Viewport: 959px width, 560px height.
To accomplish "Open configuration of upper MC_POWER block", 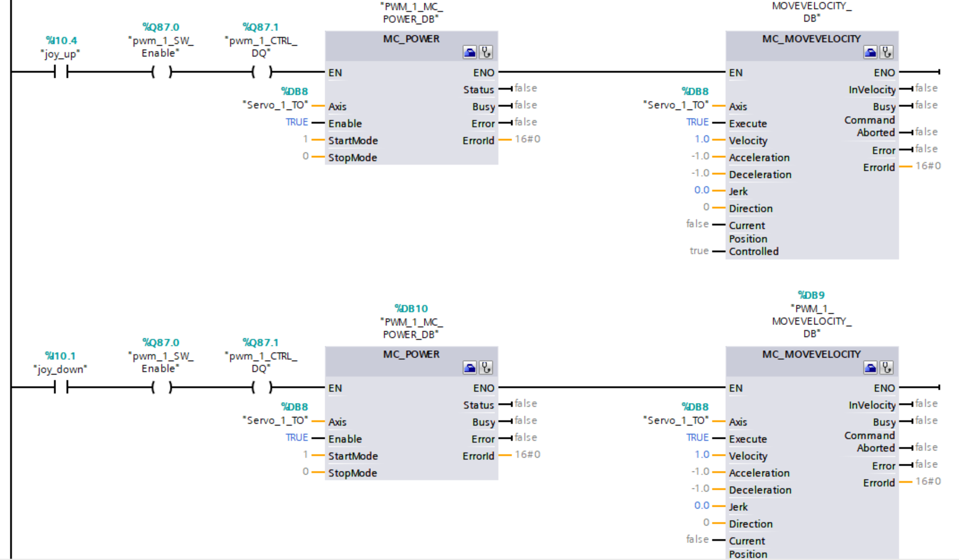I will [x=469, y=52].
